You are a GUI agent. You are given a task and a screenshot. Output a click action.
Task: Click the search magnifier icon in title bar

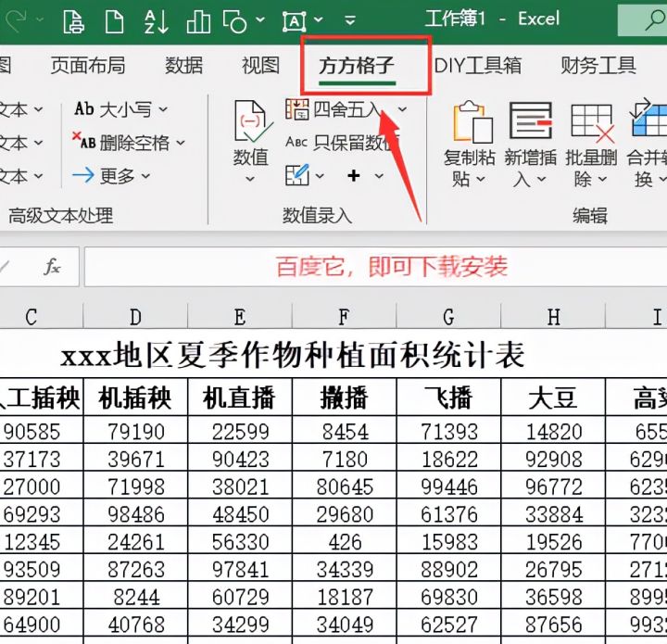click(656, 19)
